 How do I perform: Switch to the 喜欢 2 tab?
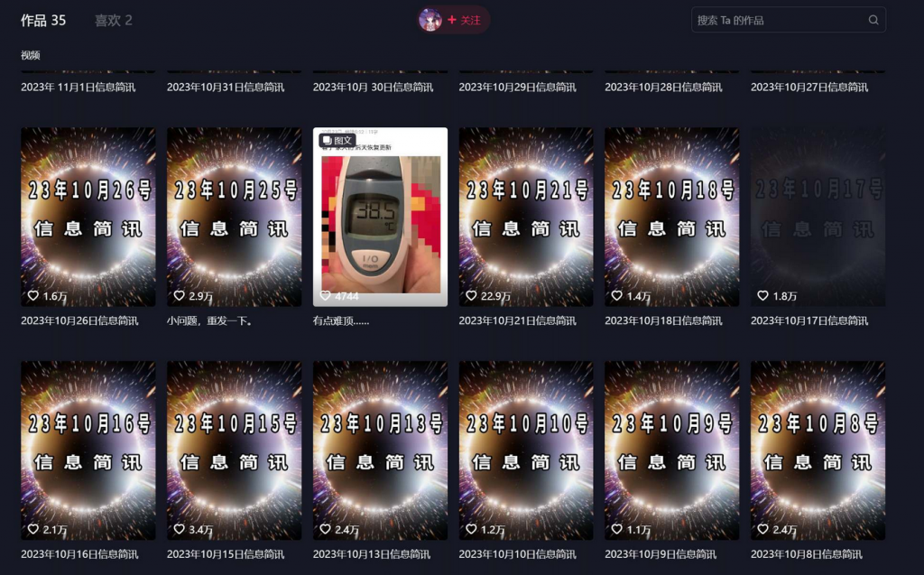pos(113,21)
